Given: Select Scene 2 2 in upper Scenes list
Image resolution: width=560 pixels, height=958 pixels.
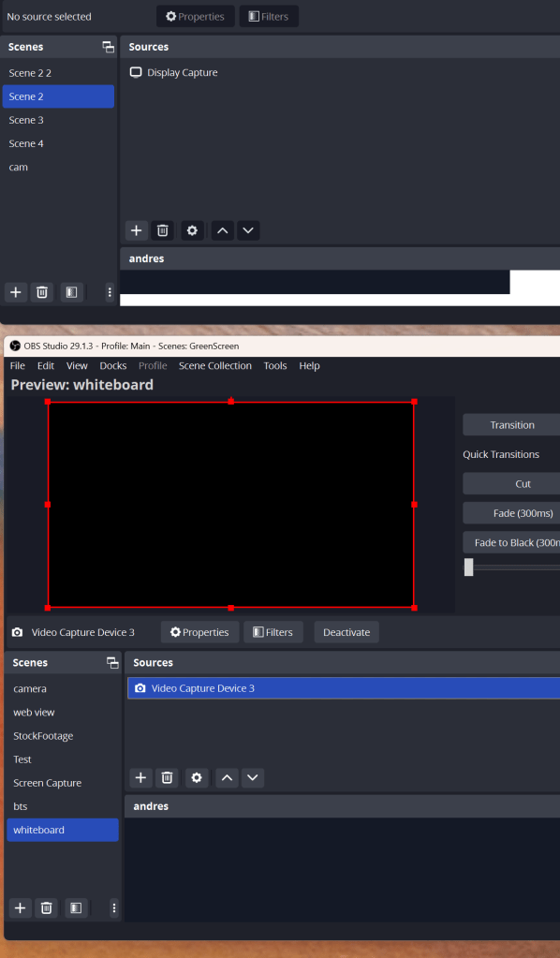Looking at the screenshot, I should 58,73.
